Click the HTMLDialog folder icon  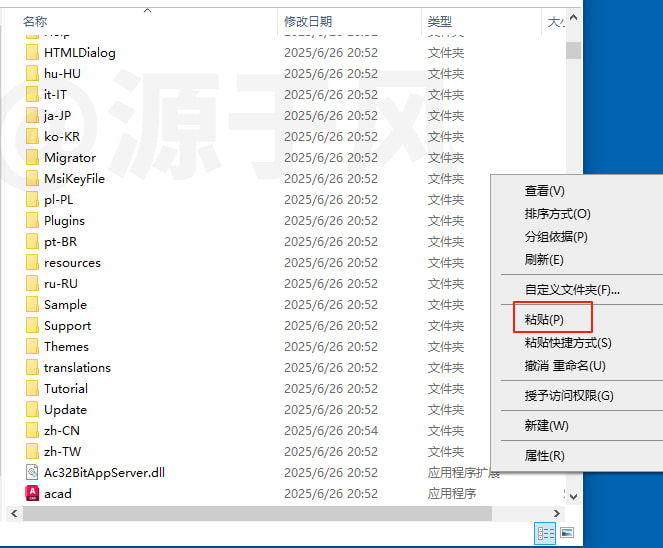pos(32,53)
